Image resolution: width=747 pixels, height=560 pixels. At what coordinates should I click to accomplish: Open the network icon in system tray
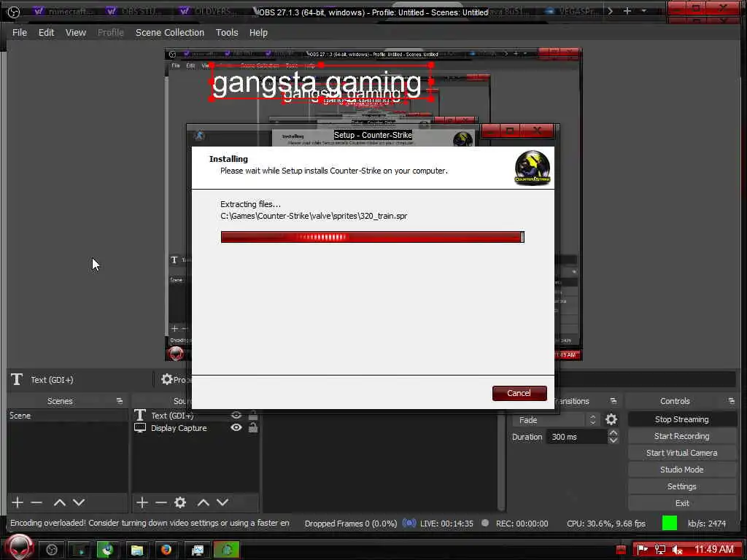tap(660, 549)
